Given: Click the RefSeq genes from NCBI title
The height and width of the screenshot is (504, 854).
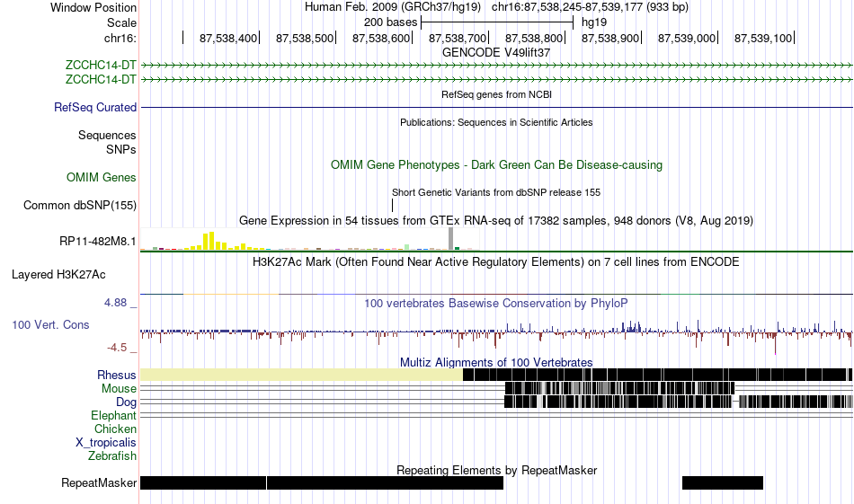Looking at the screenshot, I should click(x=496, y=94).
